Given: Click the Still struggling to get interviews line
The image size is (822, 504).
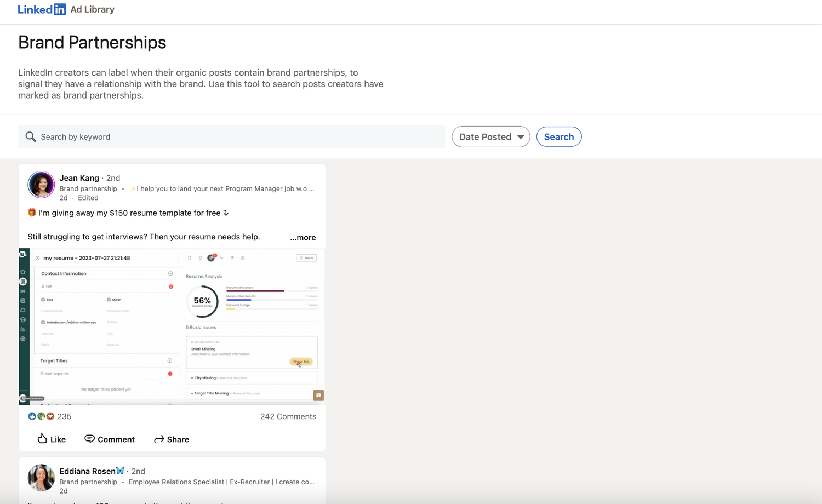Looking at the screenshot, I should click(144, 237).
